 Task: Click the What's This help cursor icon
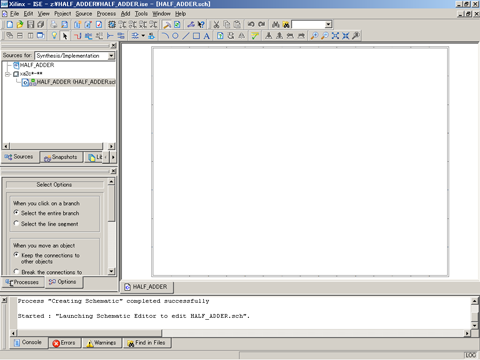point(201,24)
